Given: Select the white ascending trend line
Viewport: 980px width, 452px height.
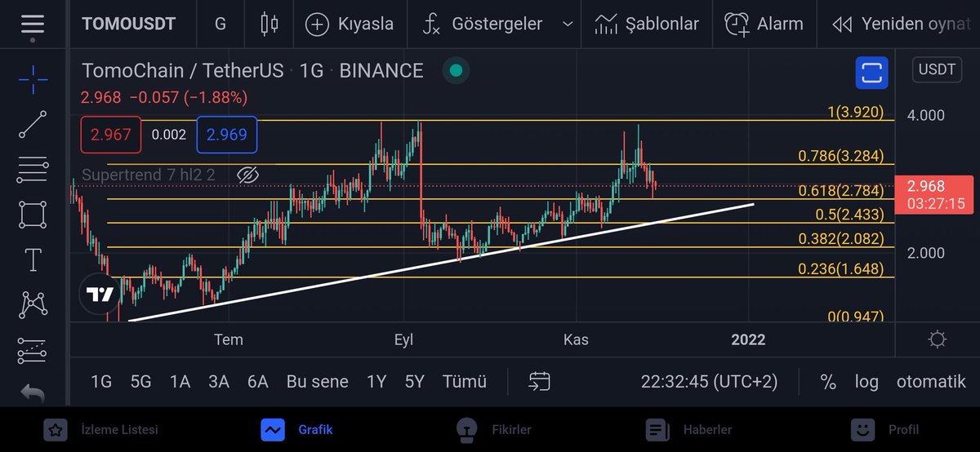Looking at the screenshot, I should (x=441, y=262).
